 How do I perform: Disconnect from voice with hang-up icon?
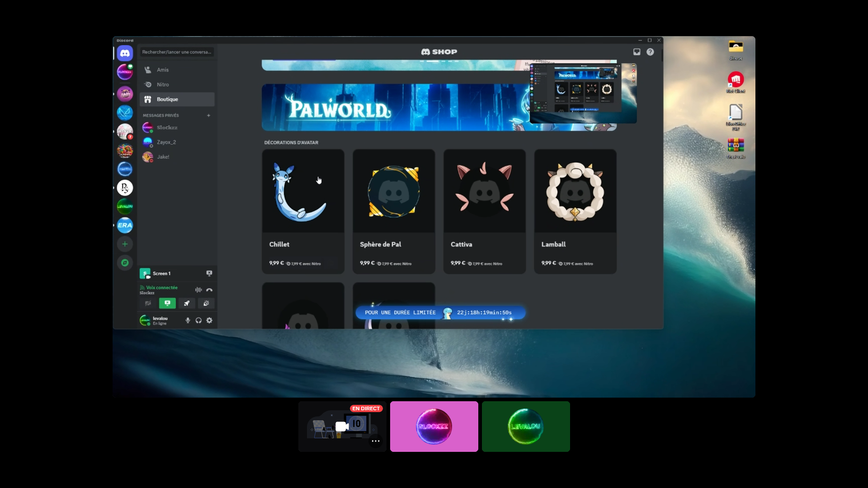(209, 290)
